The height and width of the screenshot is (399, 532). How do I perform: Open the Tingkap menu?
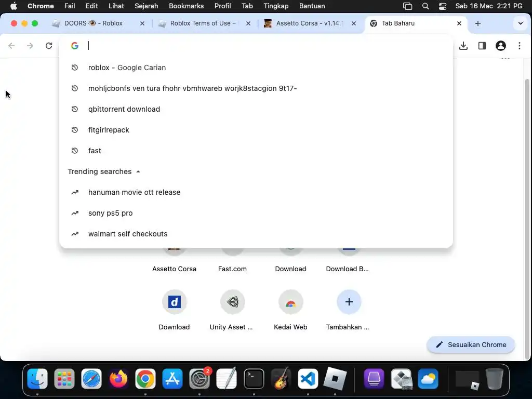(x=276, y=6)
